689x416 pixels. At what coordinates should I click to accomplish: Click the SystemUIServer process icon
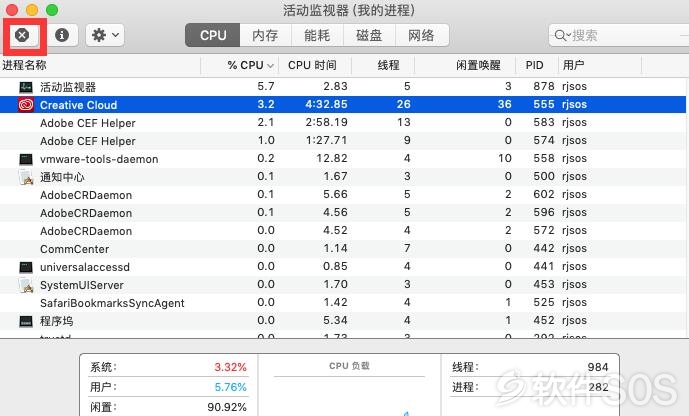click(26, 285)
